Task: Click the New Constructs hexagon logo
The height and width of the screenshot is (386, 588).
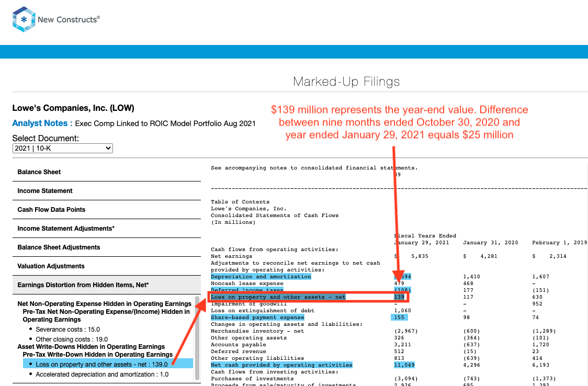Action: tap(24, 19)
